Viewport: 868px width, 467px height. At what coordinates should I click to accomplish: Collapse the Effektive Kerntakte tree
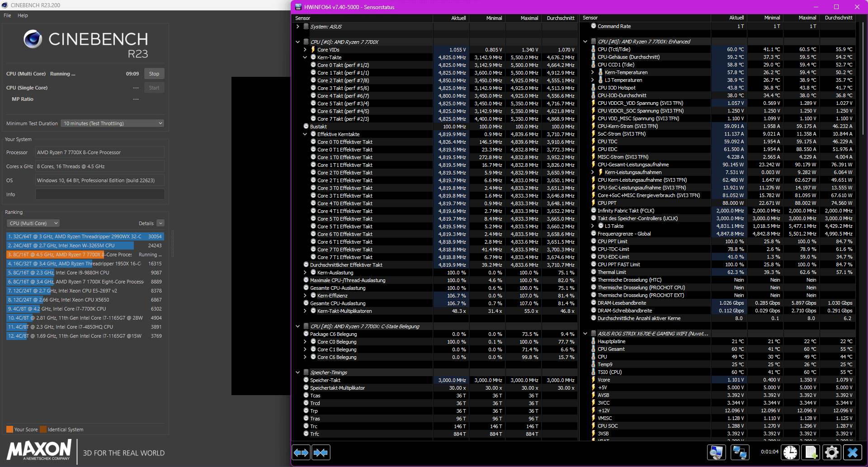305,134
